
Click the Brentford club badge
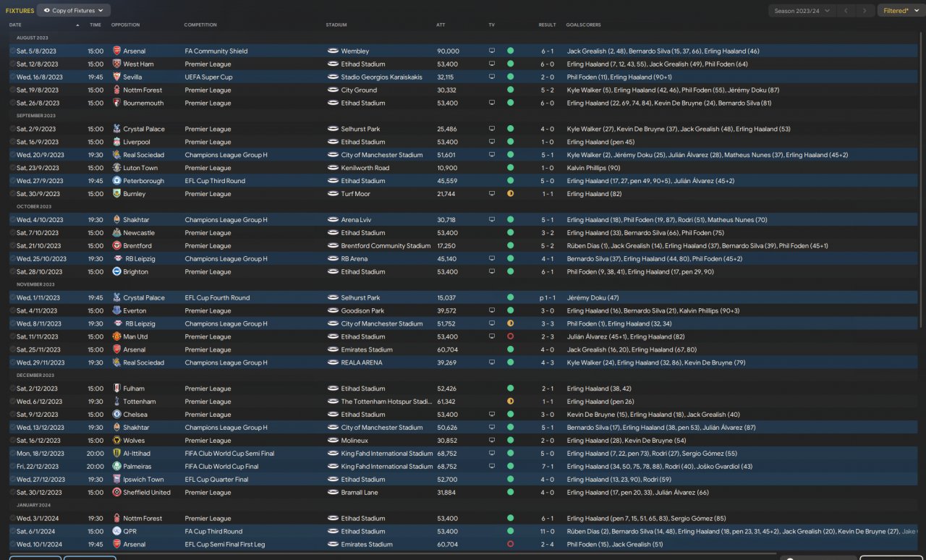(117, 246)
